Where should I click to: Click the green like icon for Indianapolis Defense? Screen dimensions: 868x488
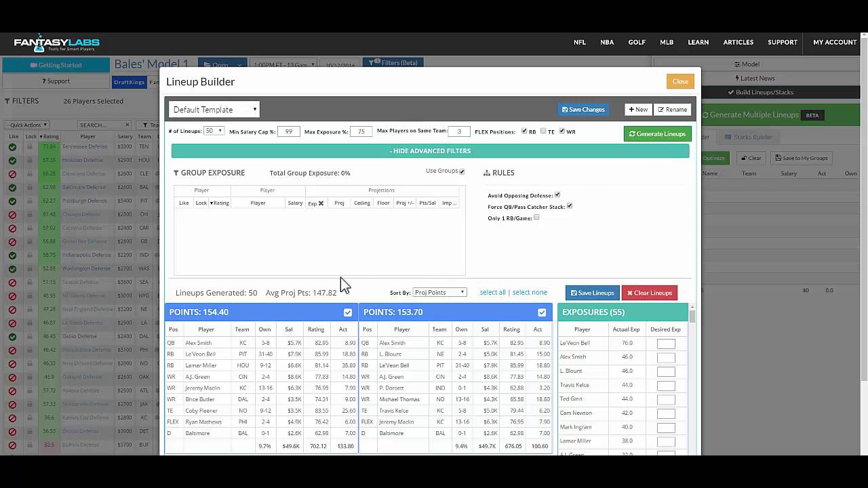click(x=12, y=255)
